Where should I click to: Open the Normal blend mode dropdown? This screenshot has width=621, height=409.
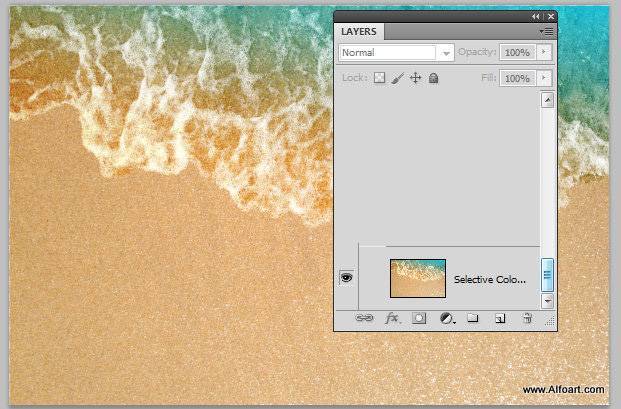point(396,52)
